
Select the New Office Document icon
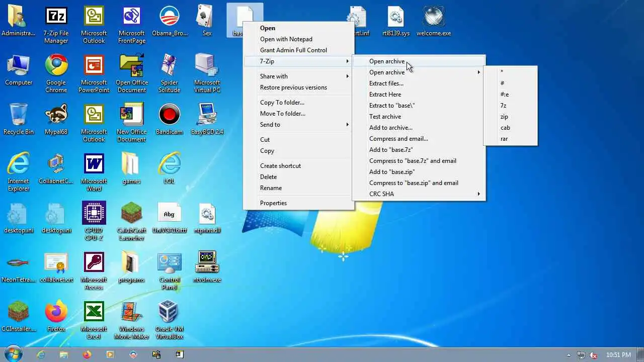(x=131, y=124)
